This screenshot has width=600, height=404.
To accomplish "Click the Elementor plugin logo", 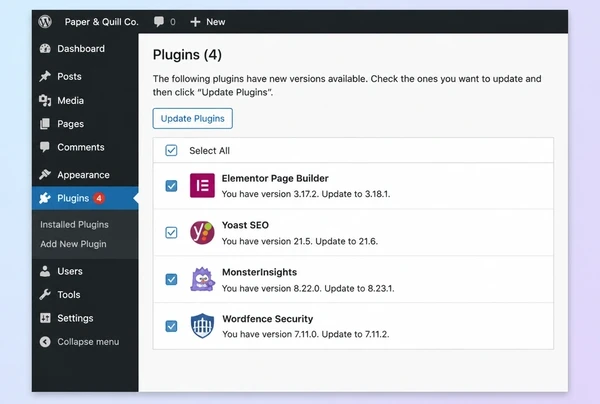I will pyautogui.click(x=202, y=186).
